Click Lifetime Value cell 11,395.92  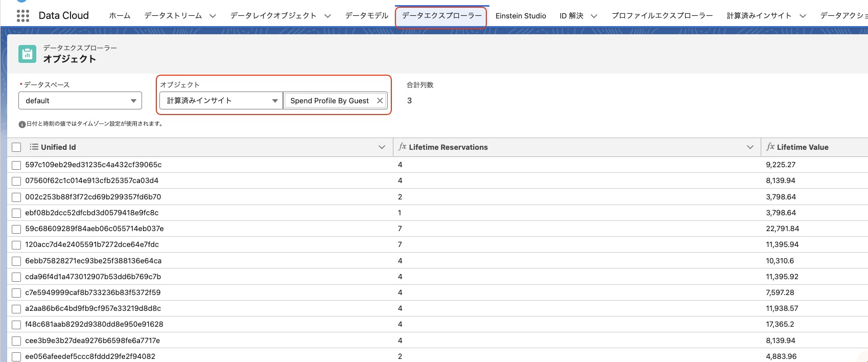pyautogui.click(x=782, y=277)
